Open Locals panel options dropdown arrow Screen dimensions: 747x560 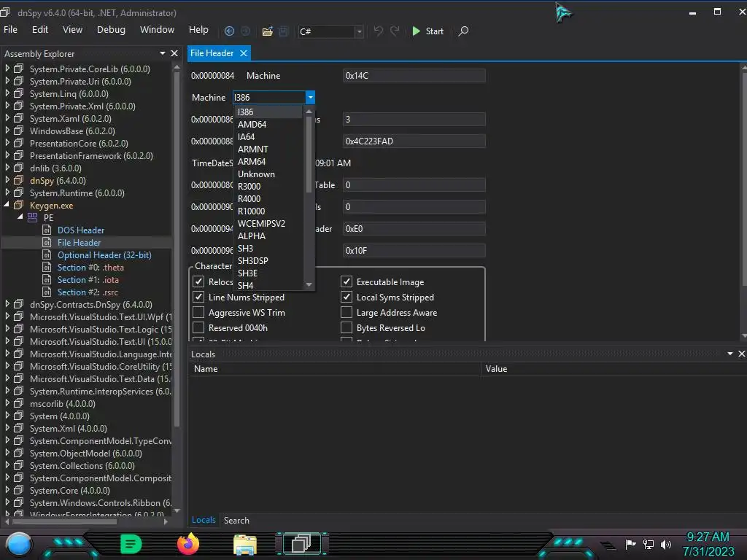729,354
